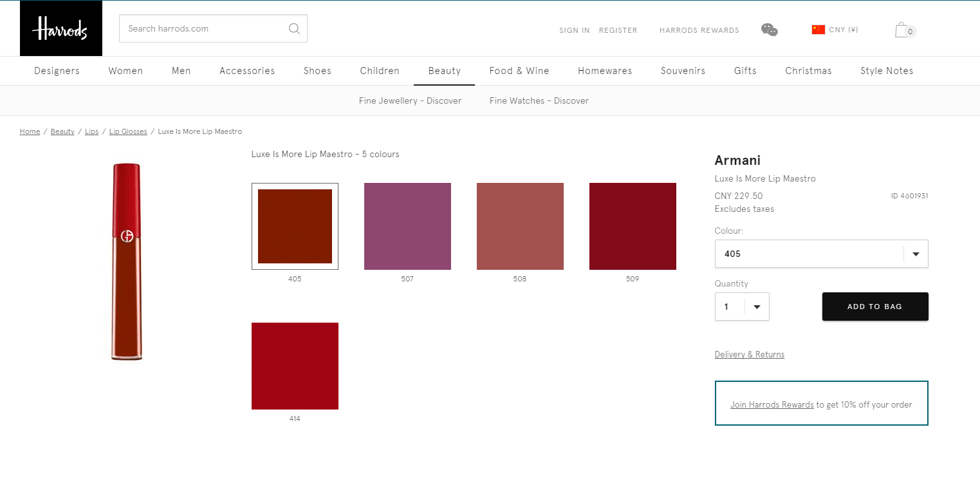The width and height of the screenshot is (980, 501).
Task: Click the Harrods logo
Action: pos(61,28)
